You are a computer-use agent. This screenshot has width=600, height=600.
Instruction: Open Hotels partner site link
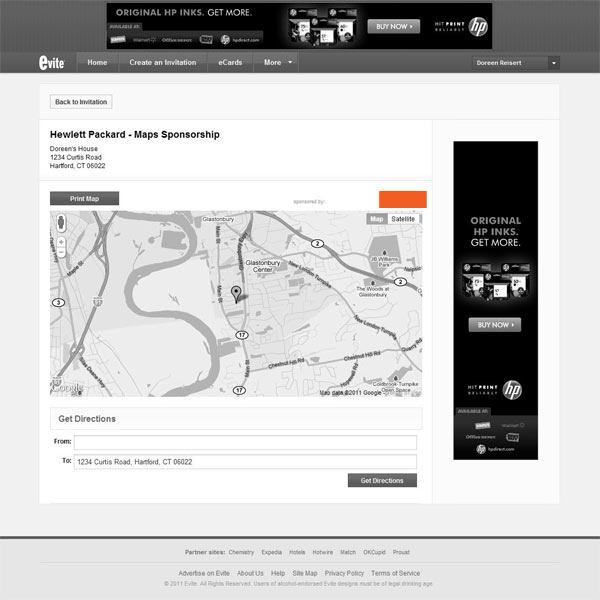pos(297,552)
